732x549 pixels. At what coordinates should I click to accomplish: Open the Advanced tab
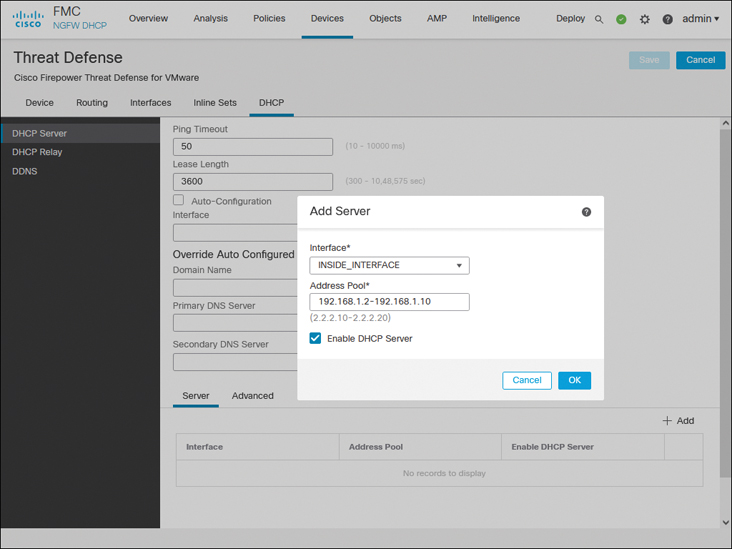252,396
